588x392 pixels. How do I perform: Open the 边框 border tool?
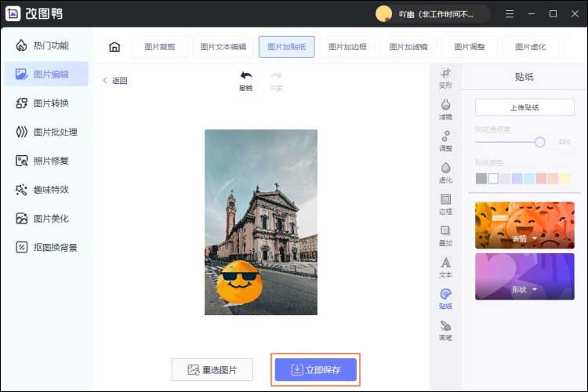[x=445, y=204]
